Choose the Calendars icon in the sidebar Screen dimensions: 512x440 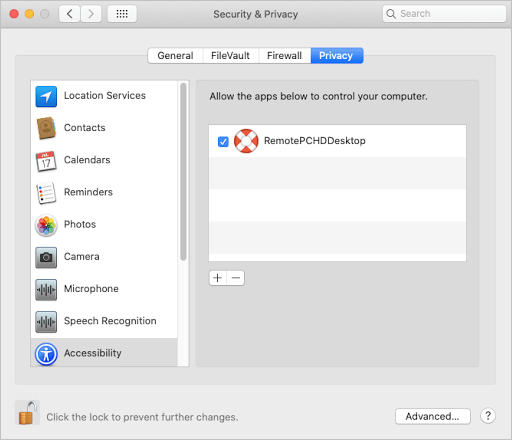coord(46,161)
